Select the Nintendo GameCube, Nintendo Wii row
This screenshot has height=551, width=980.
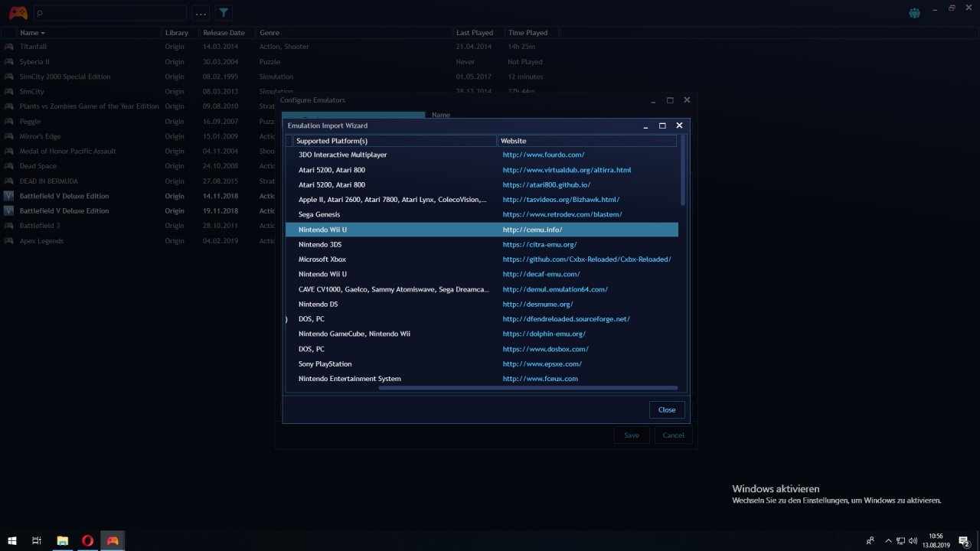(x=482, y=334)
